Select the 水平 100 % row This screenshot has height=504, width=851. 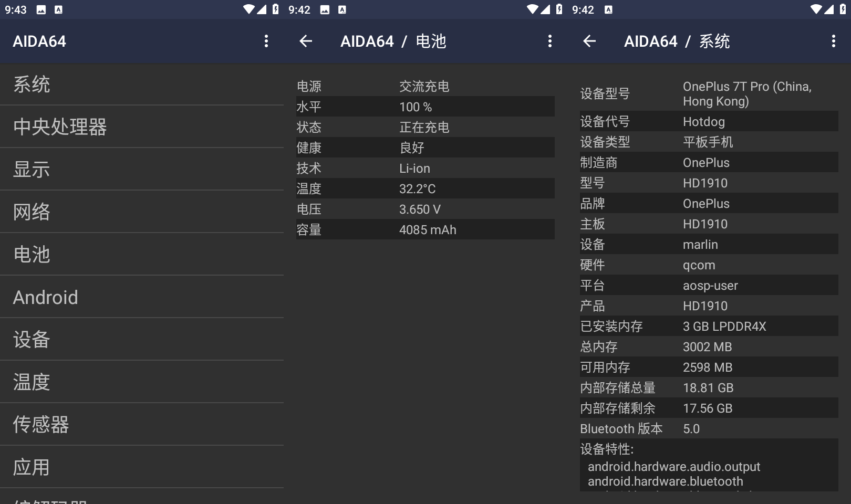426,107
